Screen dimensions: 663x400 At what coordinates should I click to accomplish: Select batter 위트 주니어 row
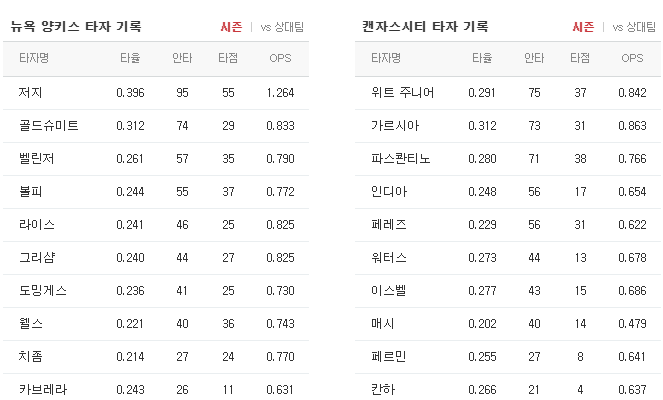(x=508, y=93)
